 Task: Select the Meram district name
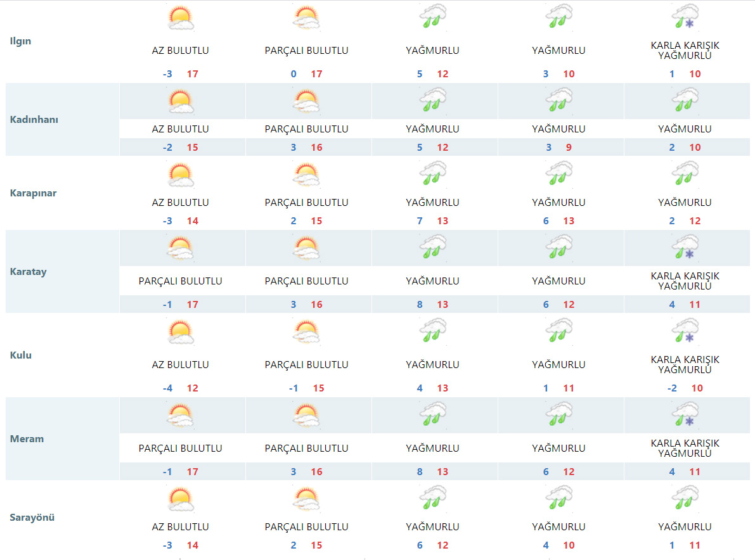(x=27, y=438)
